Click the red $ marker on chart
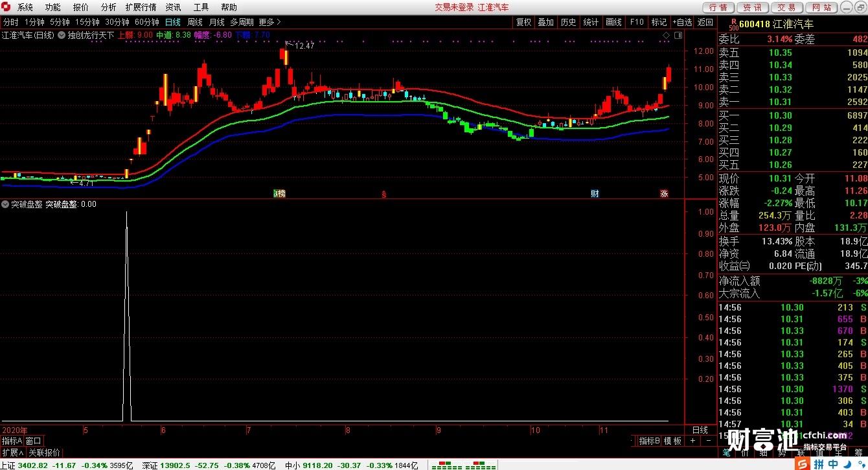This screenshot has width=868, height=470. (383, 193)
